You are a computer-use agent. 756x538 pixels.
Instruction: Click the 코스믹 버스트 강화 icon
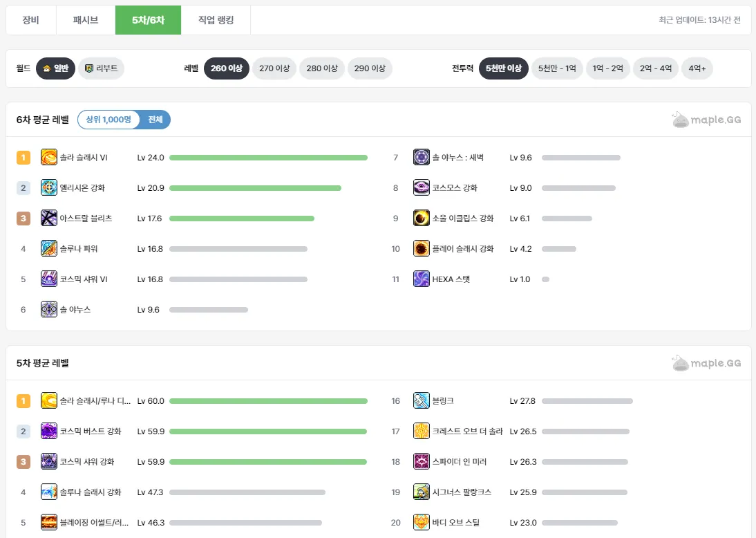coord(48,431)
